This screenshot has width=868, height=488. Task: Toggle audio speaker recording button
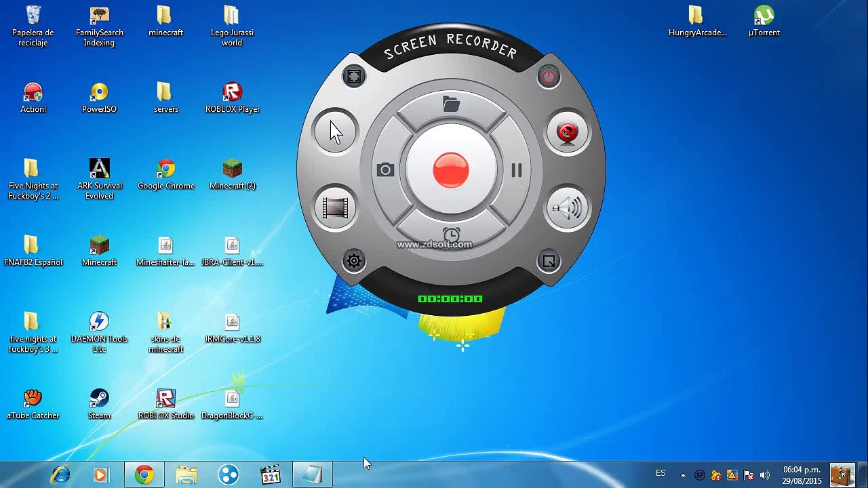click(x=568, y=208)
